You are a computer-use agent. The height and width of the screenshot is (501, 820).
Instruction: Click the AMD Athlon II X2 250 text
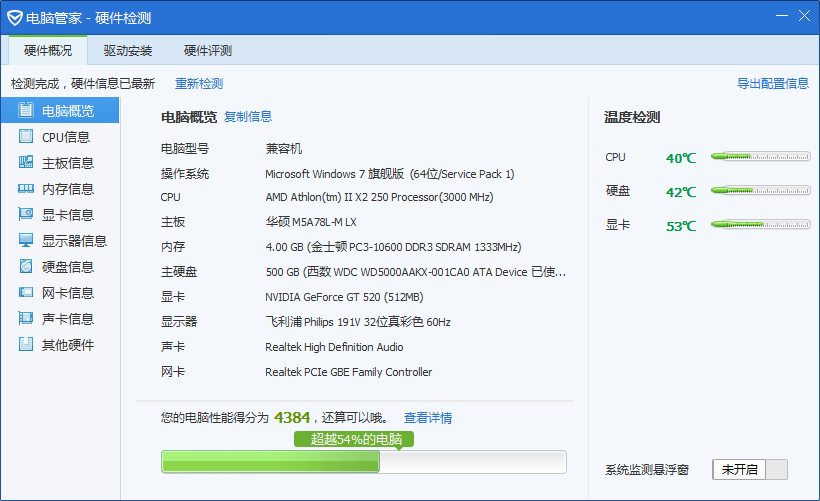pyautogui.click(x=379, y=197)
